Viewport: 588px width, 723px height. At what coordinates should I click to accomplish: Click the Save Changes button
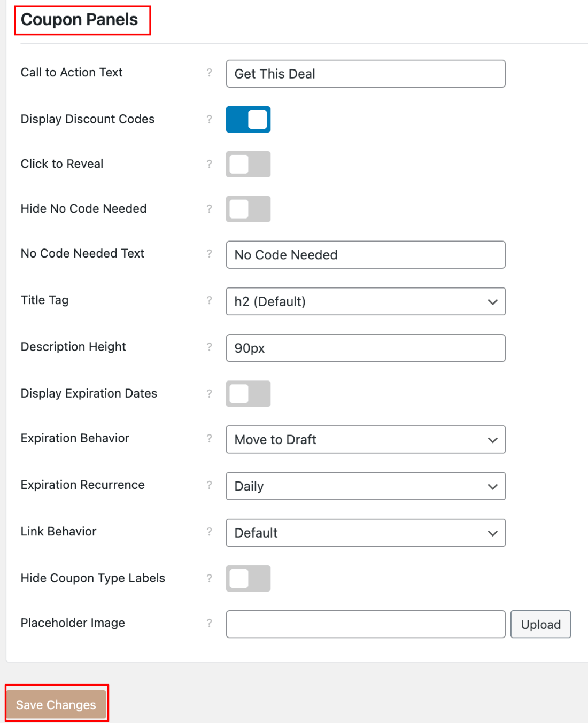[x=56, y=704]
